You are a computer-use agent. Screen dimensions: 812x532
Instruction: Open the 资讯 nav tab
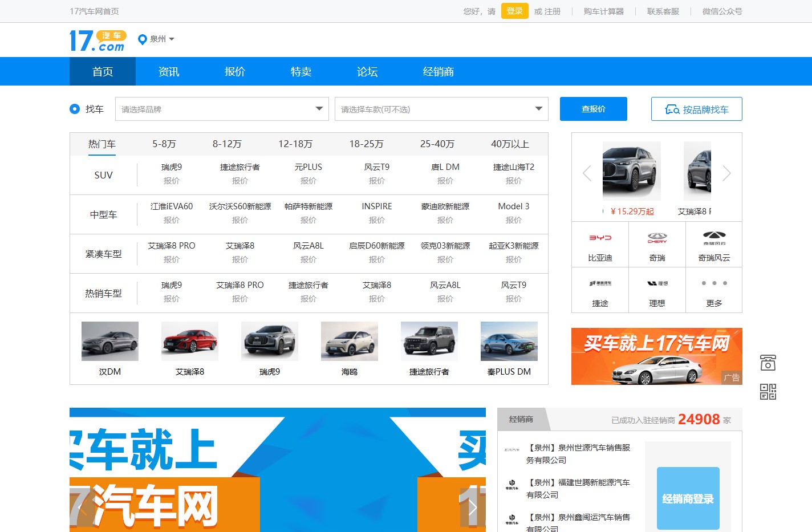point(169,71)
